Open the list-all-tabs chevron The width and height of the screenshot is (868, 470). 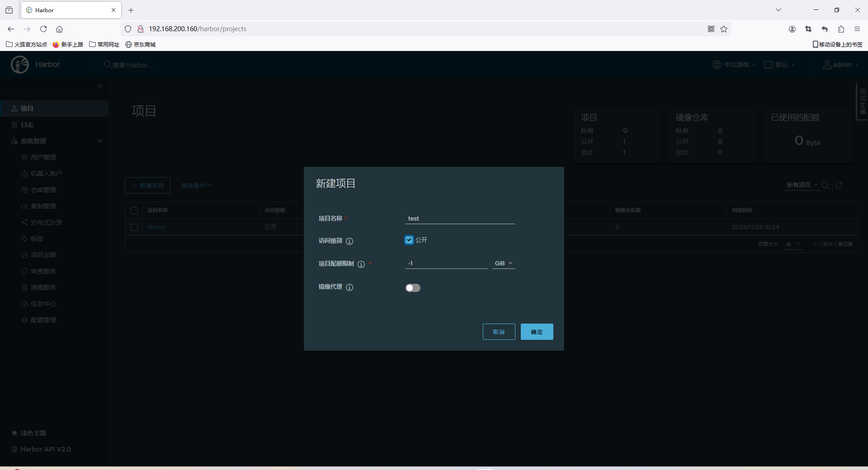point(778,10)
